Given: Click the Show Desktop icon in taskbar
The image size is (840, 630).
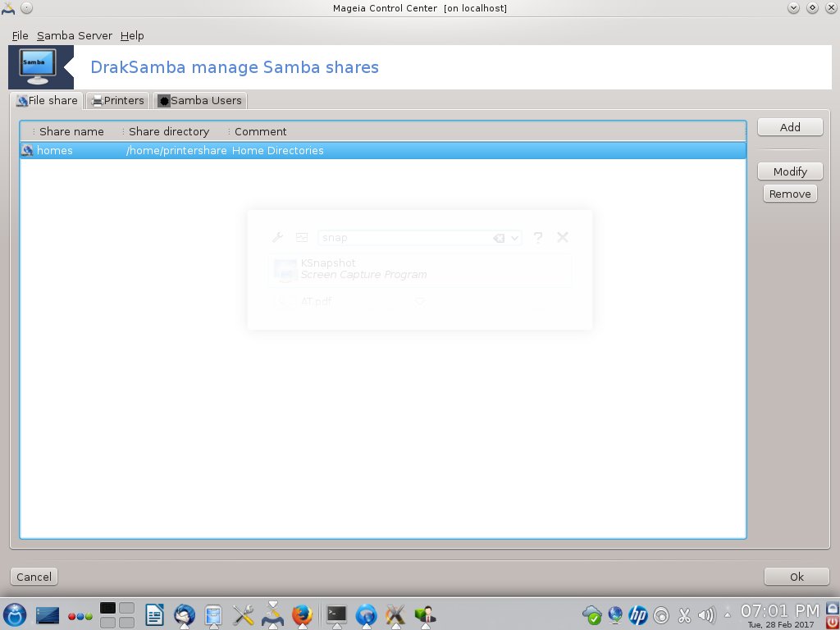Looking at the screenshot, I should 47,615.
